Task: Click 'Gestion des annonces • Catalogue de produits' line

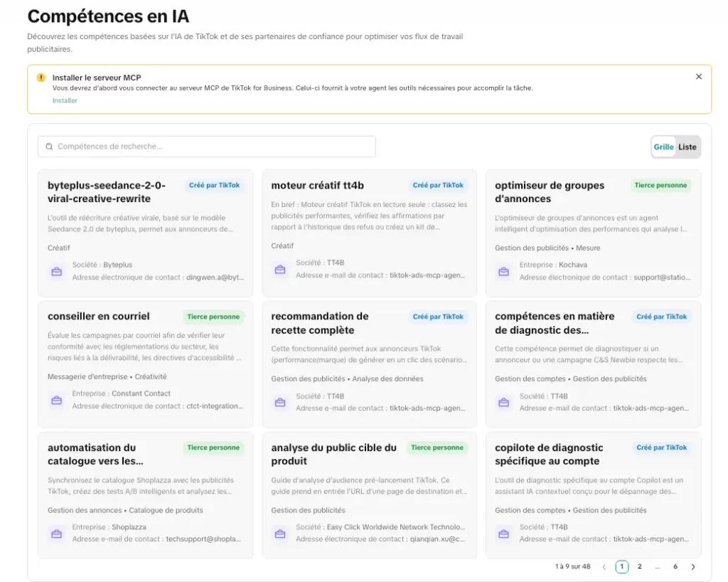Action: [125, 510]
